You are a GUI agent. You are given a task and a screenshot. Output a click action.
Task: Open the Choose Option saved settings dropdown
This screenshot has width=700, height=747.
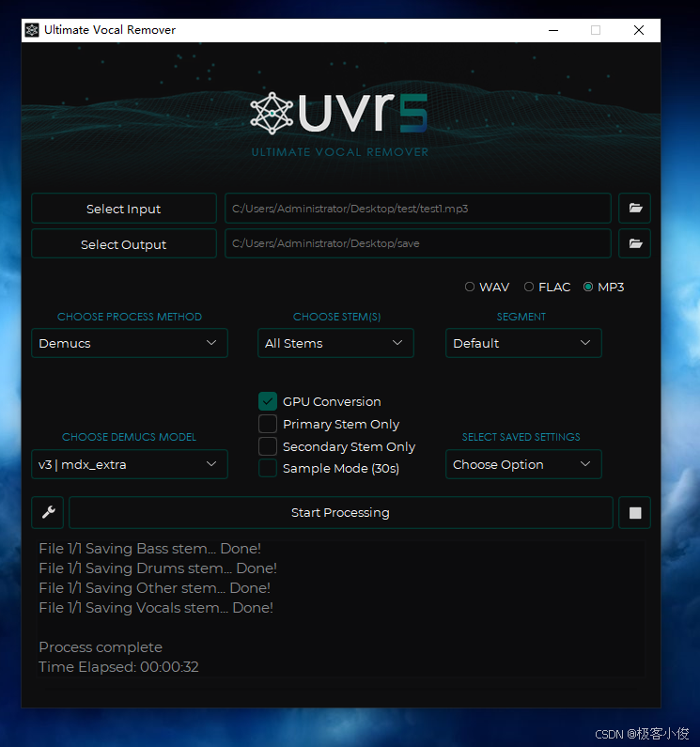point(523,464)
